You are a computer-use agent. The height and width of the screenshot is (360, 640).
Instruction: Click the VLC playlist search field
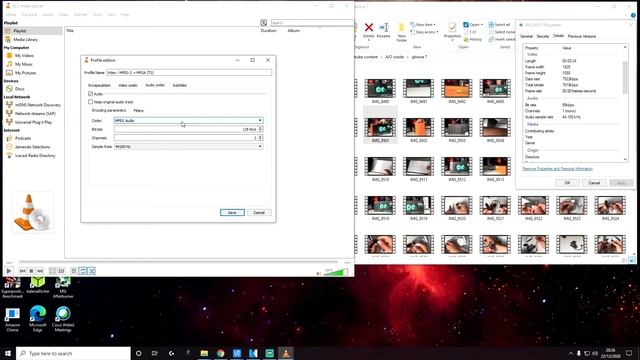(312, 23)
